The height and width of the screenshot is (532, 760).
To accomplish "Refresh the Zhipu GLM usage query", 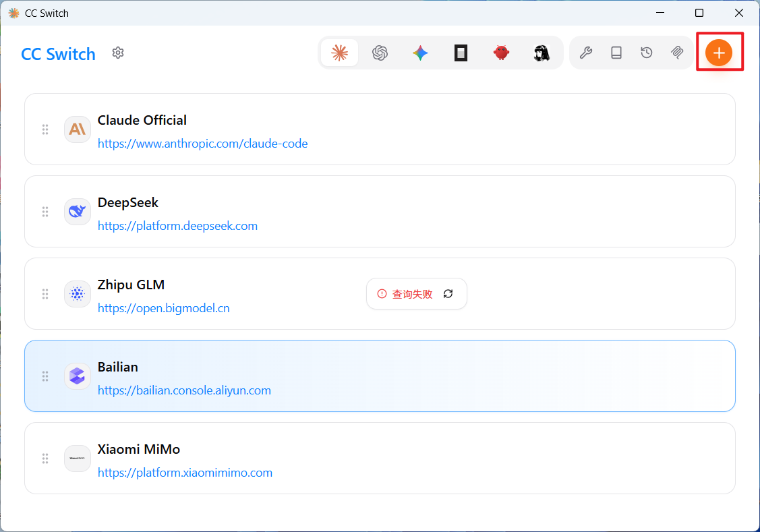I will point(448,293).
